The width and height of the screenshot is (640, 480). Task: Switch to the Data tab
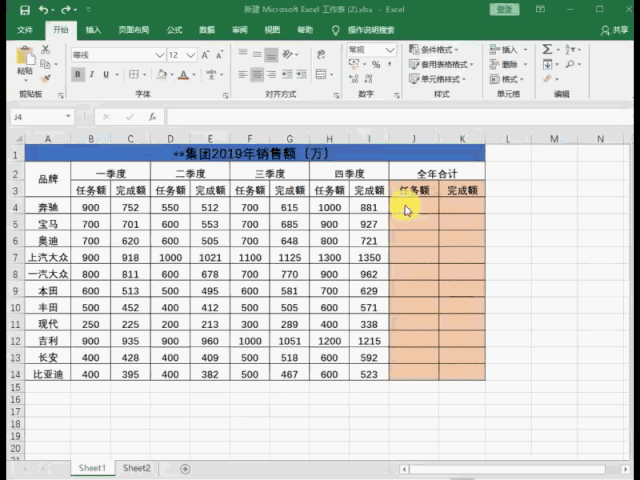coord(207,30)
